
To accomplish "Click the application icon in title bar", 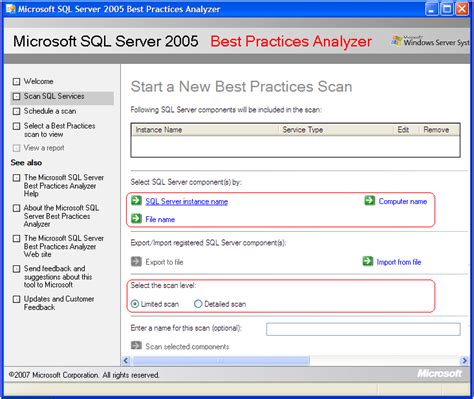I will click(11, 9).
